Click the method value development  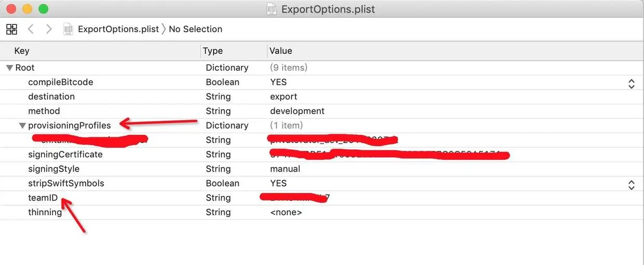(297, 111)
